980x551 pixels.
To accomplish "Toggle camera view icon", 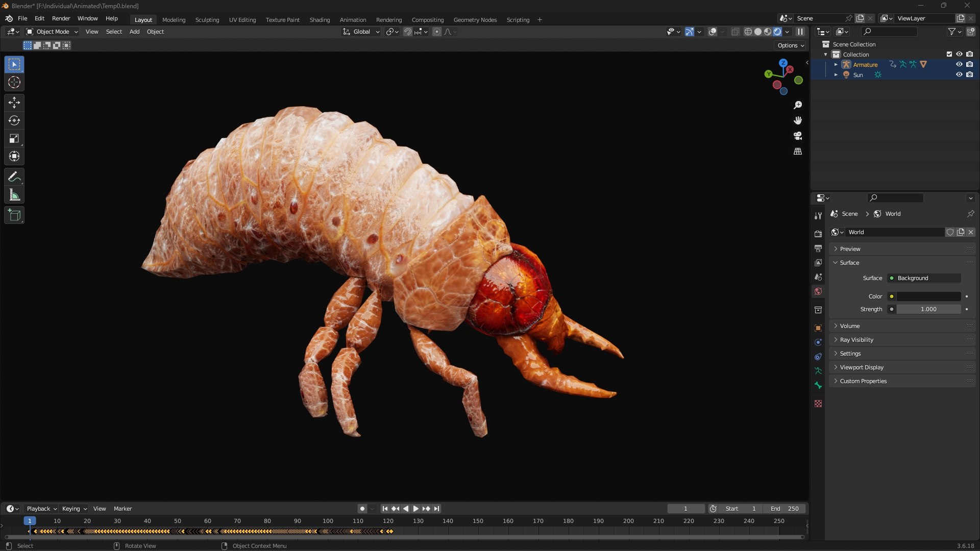I will pos(798,136).
